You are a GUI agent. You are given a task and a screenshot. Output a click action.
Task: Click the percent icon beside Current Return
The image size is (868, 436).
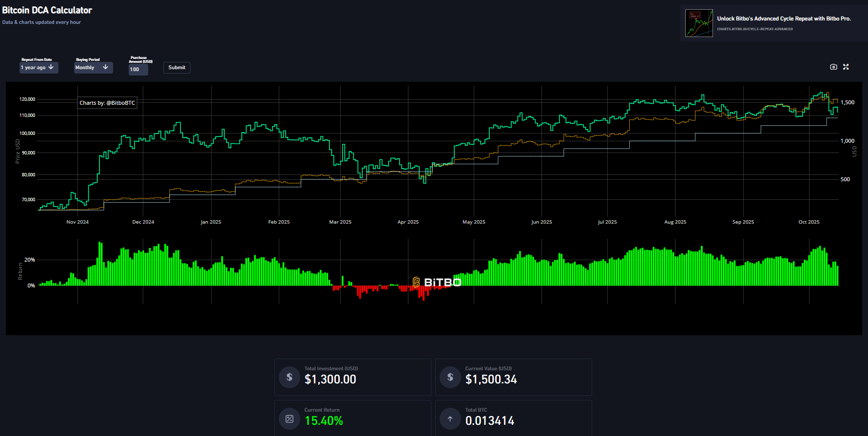pyautogui.click(x=289, y=419)
